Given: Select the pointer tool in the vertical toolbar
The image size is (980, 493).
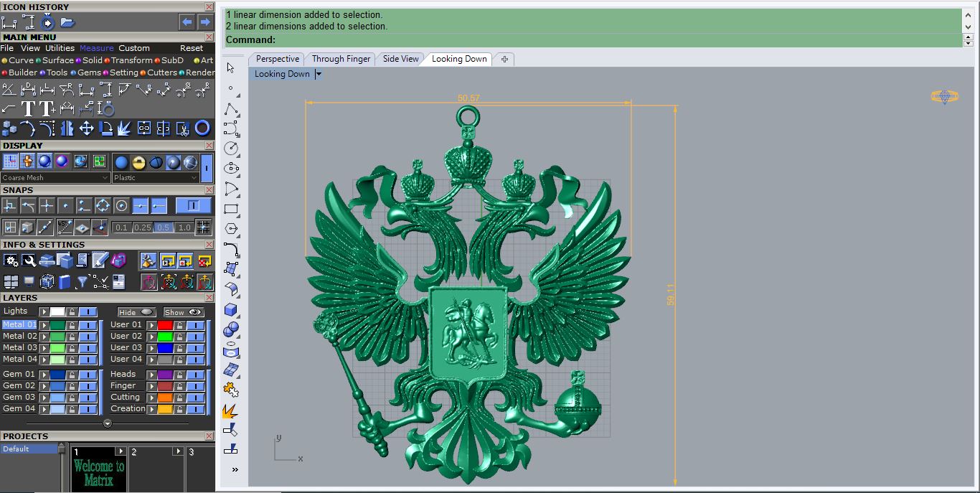Looking at the screenshot, I should coord(230,67).
